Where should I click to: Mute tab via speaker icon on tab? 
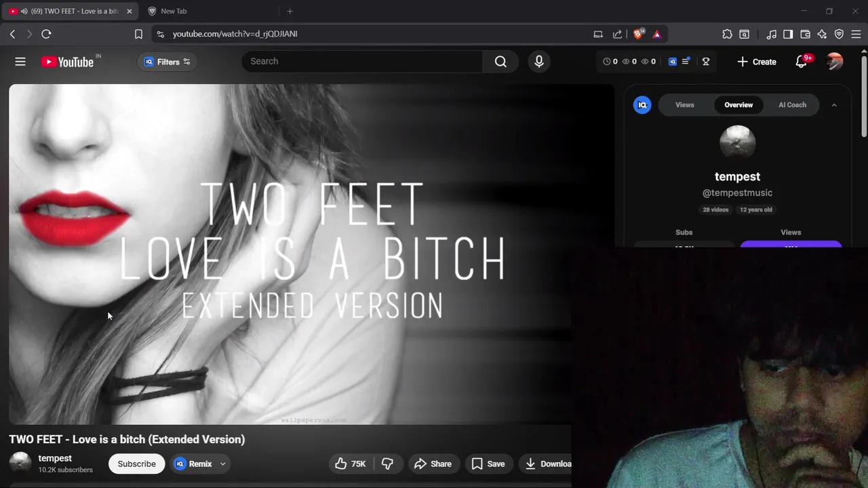click(24, 12)
